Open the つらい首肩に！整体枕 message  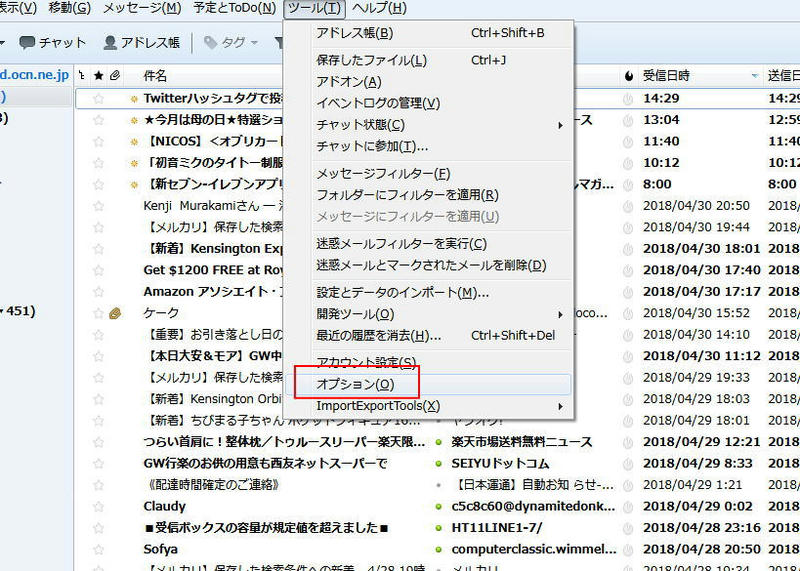click(x=284, y=442)
